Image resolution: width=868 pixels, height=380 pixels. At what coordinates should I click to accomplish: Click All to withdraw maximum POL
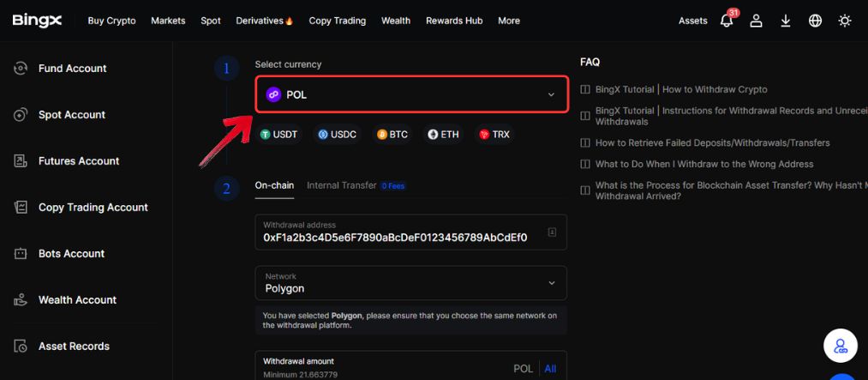coord(550,369)
